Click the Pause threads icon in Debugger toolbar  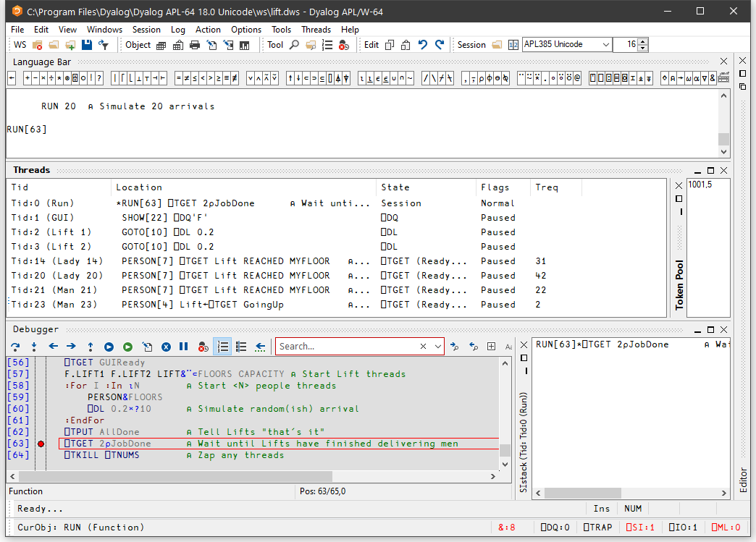click(184, 347)
